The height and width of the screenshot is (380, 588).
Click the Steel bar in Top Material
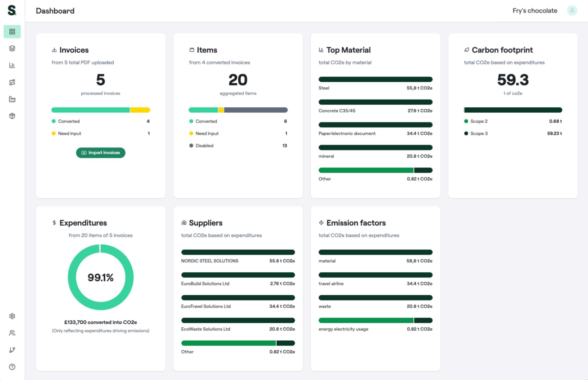(x=375, y=79)
